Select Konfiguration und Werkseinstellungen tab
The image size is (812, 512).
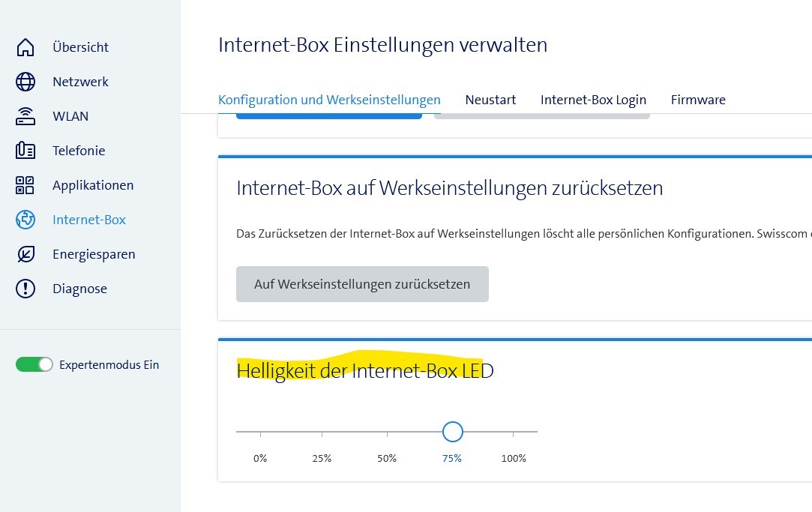pyautogui.click(x=329, y=100)
